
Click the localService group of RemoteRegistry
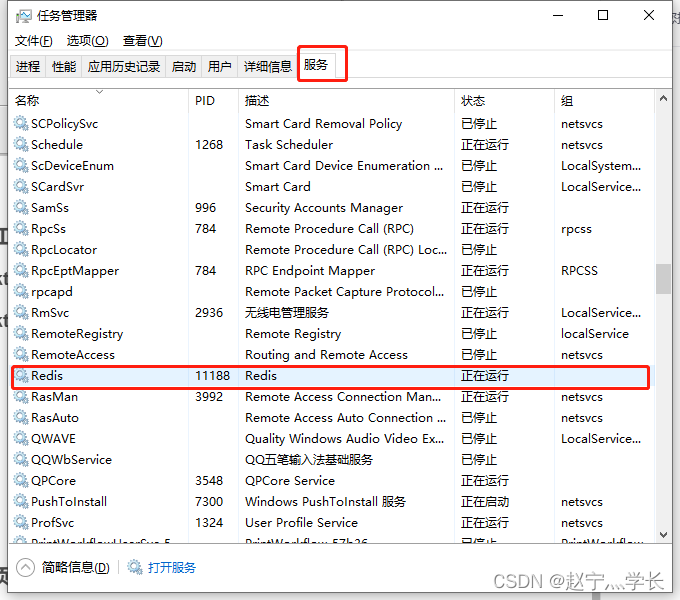[595, 333]
